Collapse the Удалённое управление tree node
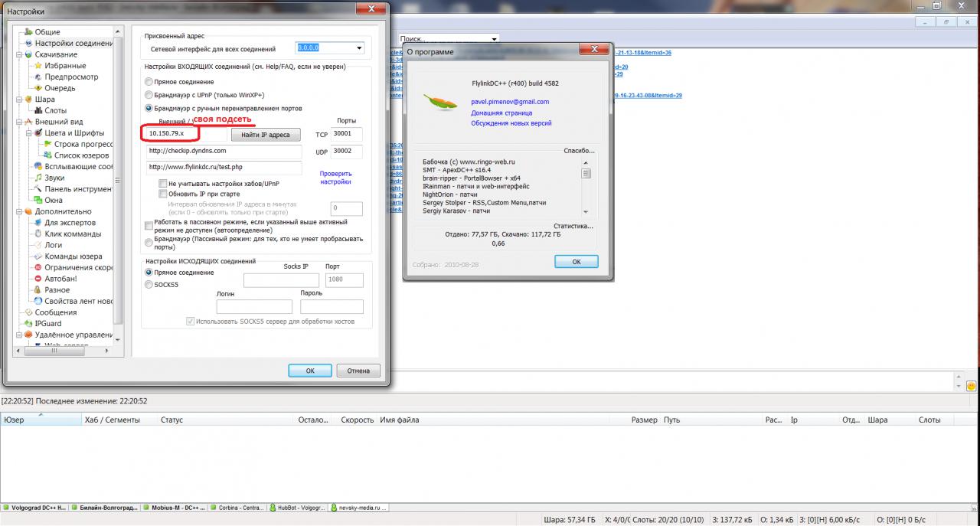980x526 pixels. (19, 335)
